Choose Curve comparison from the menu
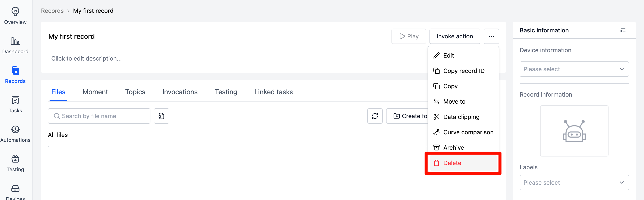Image resolution: width=644 pixels, height=200 pixels. (468, 132)
